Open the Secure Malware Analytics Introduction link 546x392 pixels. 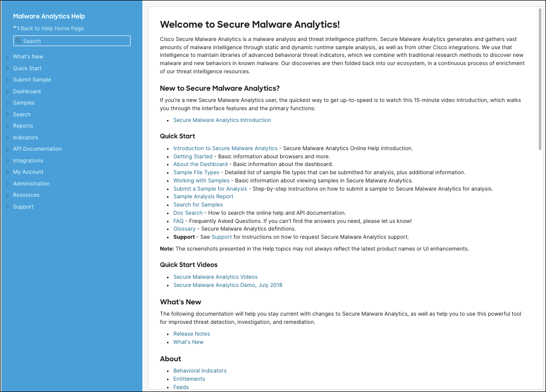[222, 119]
